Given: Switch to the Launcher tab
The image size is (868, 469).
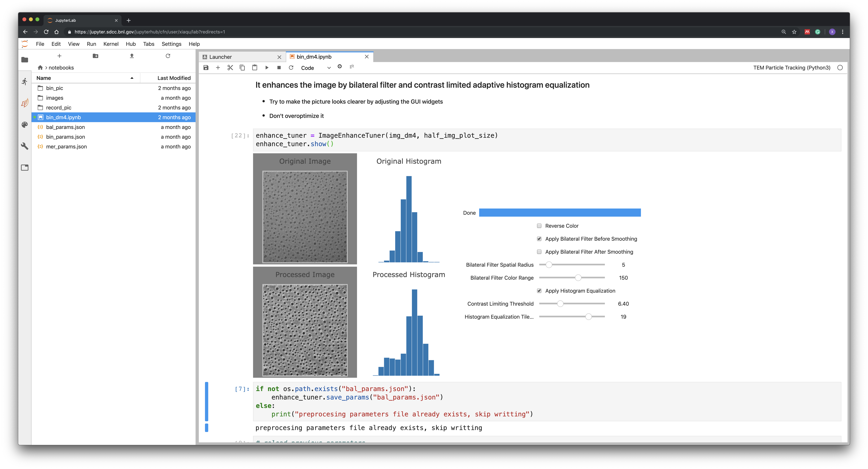Looking at the screenshot, I should (x=221, y=57).
